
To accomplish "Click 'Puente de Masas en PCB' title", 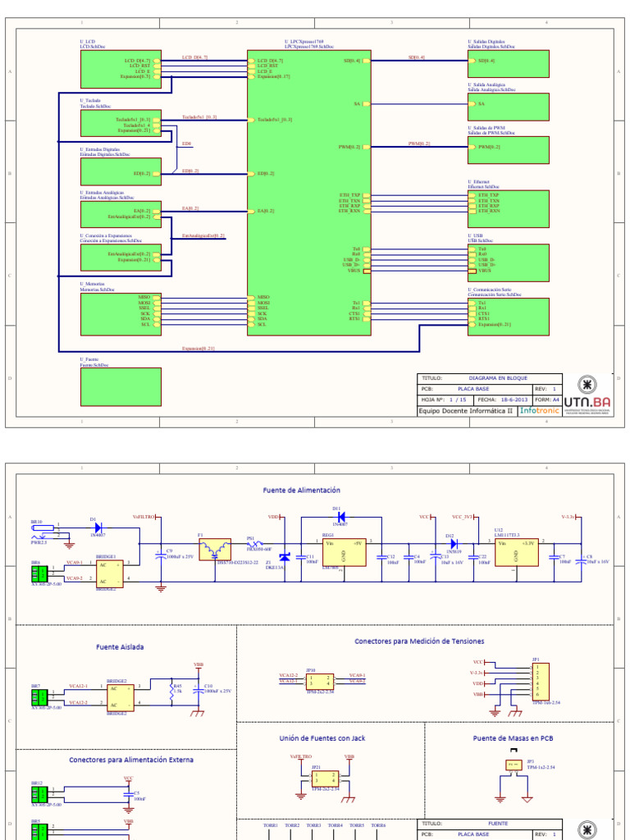I will [514, 738].
